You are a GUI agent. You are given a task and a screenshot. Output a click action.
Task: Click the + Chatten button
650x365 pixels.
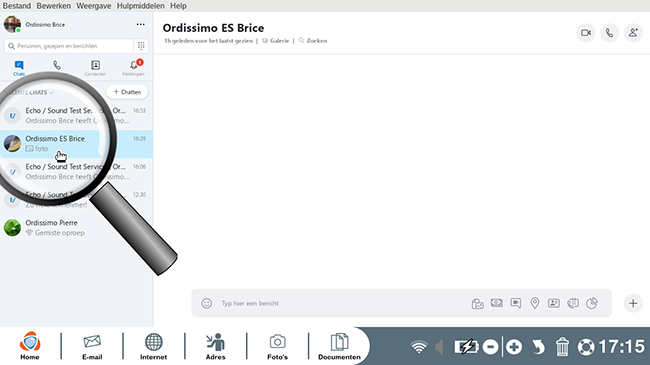coord(127,92)
